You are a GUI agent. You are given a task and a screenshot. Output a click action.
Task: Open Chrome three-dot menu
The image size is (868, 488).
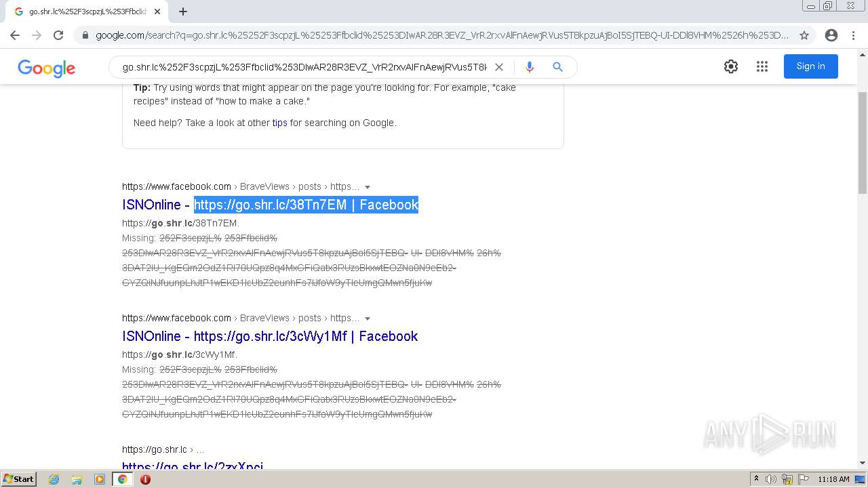click(853, 35)
